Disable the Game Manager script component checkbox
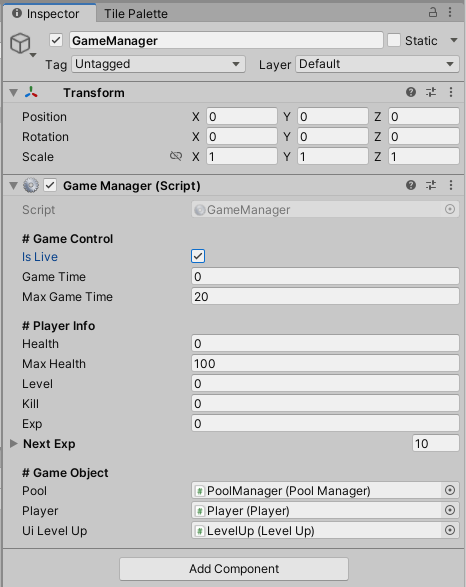This screenshot has height=587, width=466. [50, 185]
